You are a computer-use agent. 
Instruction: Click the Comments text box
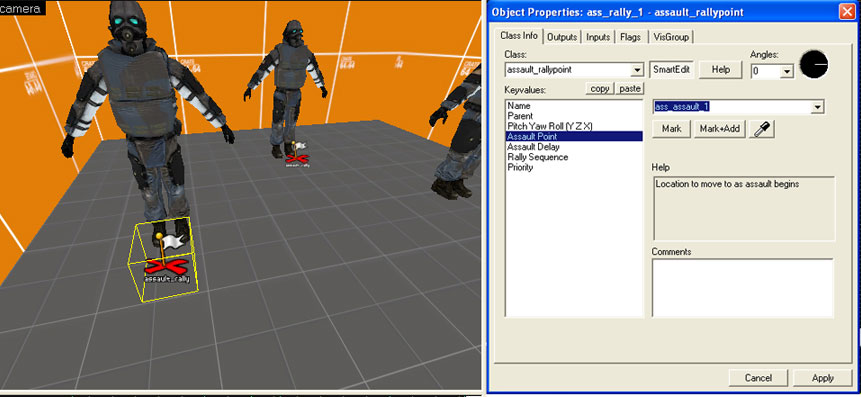coord(742,288)
